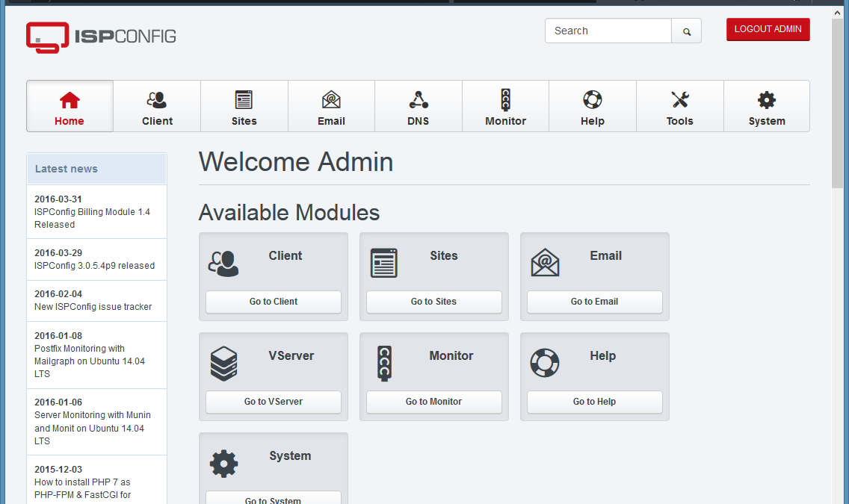Open the Server Monitoring with Munin news
The height and width of the screenshot is (504, 849).
click(x=93, y=428)
